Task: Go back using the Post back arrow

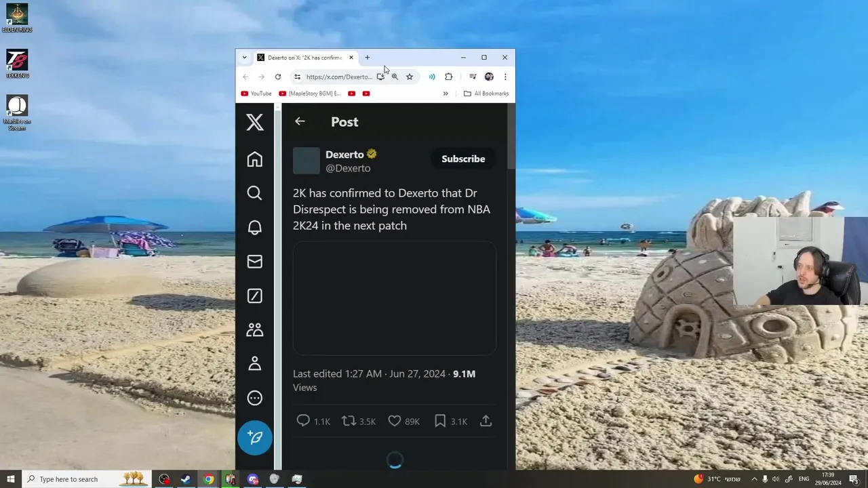Action: [x=300, y=121]
